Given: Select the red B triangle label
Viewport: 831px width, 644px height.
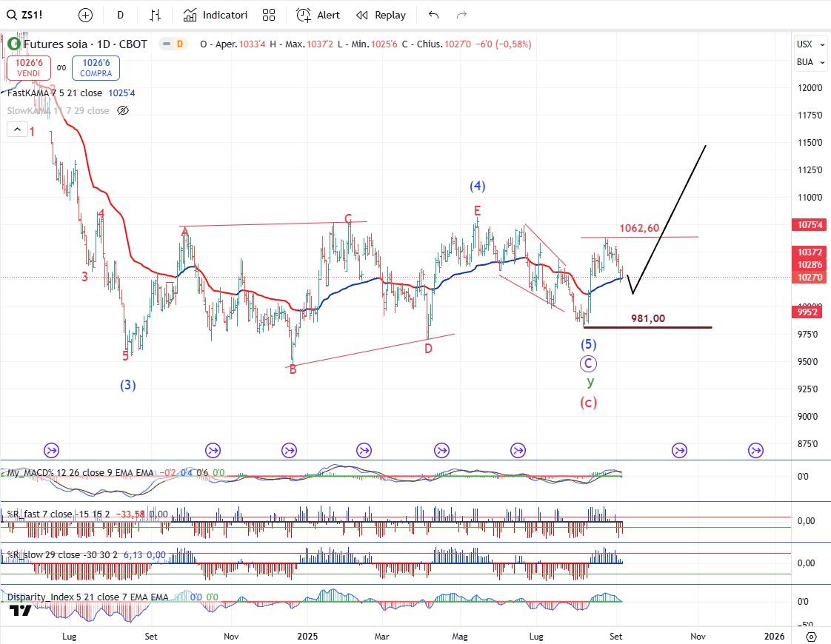Looking at the screenshot, I should pos(293,369).
